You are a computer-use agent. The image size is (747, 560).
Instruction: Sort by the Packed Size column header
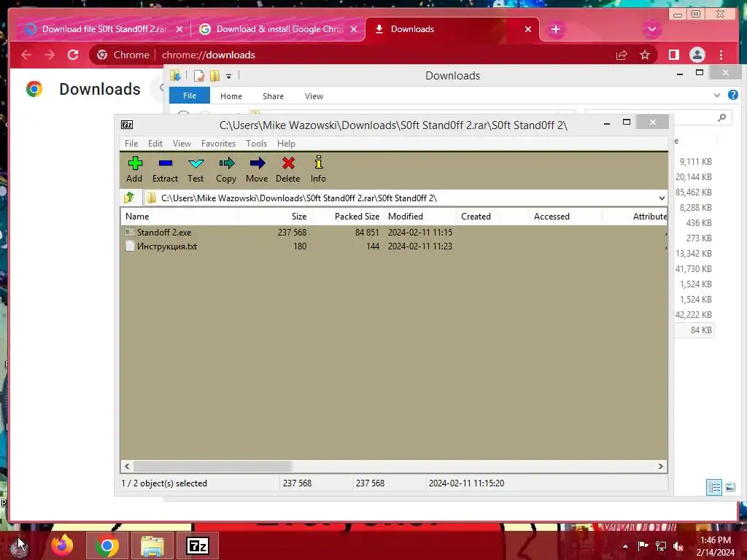347,216
